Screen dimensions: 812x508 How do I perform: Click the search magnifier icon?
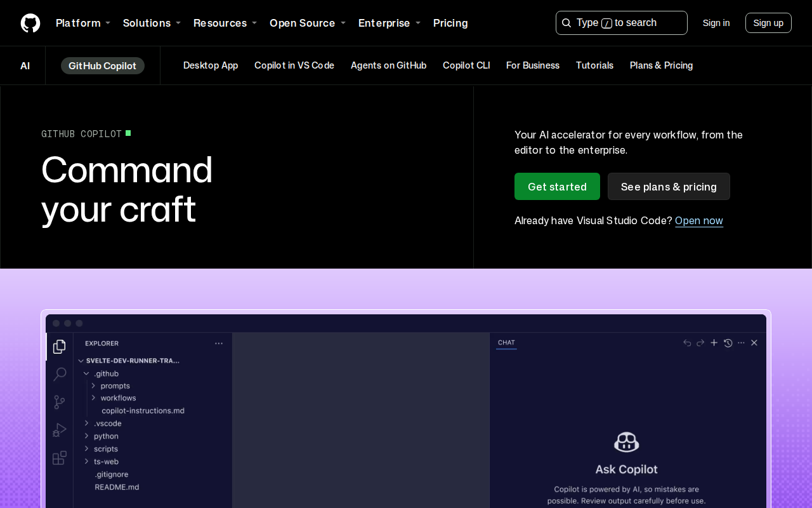566,23
